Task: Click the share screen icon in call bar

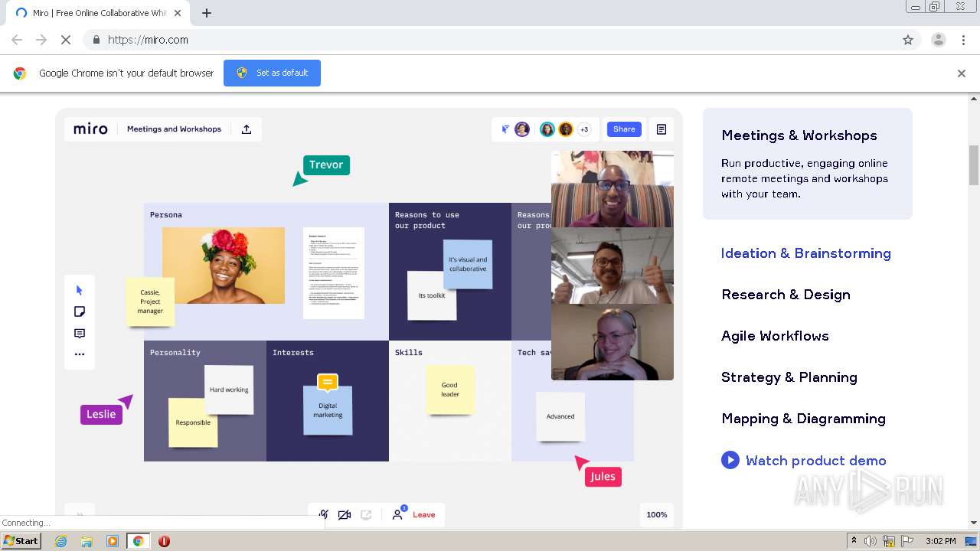Action: [366, 515]
